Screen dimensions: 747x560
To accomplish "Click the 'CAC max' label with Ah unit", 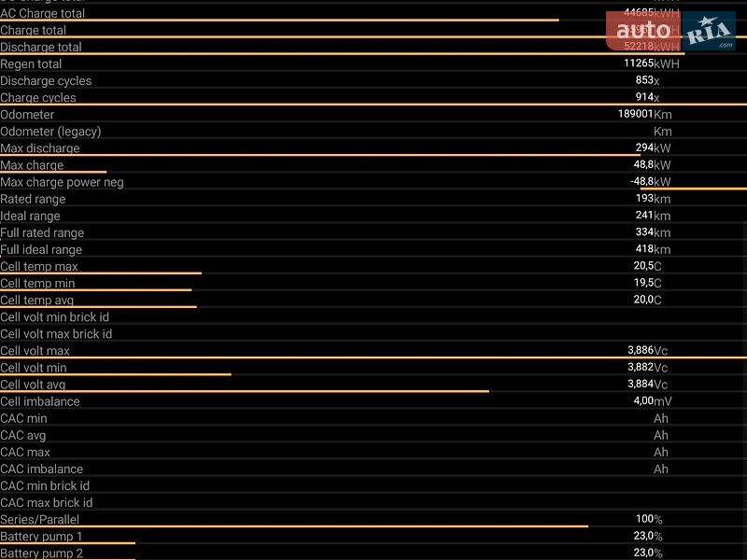I will click(x=25, y=453).
